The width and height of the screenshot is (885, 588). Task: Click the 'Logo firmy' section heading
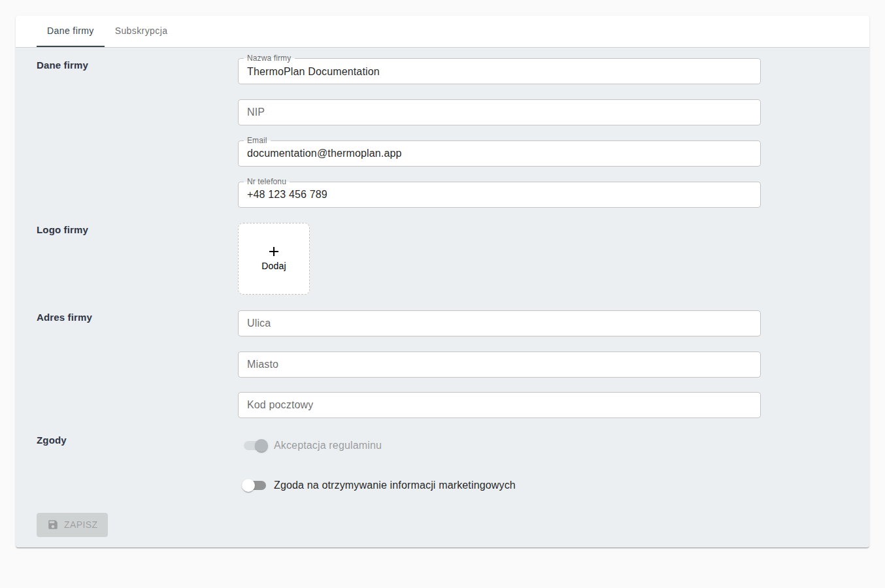(62, 230)
